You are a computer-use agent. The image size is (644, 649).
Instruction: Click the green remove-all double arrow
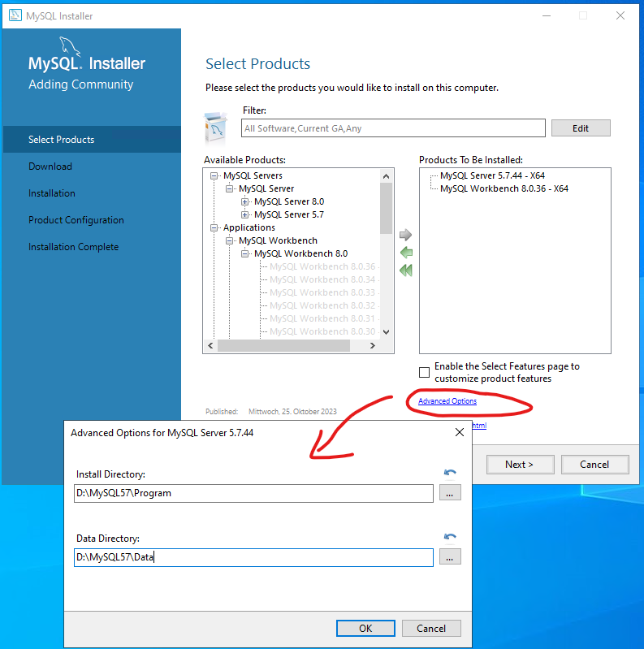point(406,270)
